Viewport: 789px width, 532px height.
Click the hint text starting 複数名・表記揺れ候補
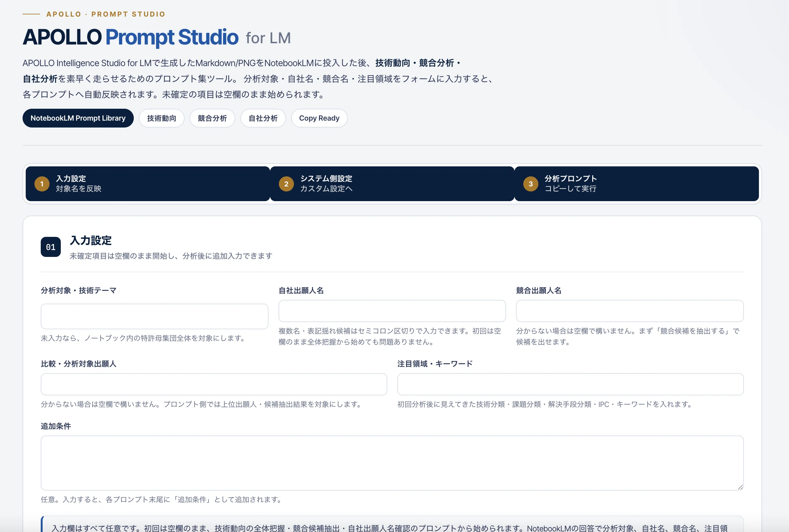[389, 336]
